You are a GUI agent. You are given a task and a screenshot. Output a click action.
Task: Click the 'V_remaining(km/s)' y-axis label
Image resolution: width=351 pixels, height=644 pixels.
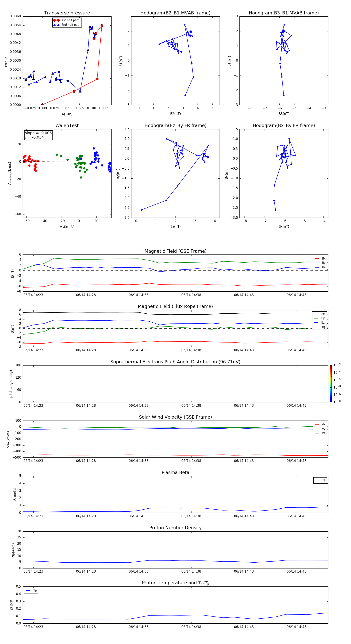pos(10,173)
